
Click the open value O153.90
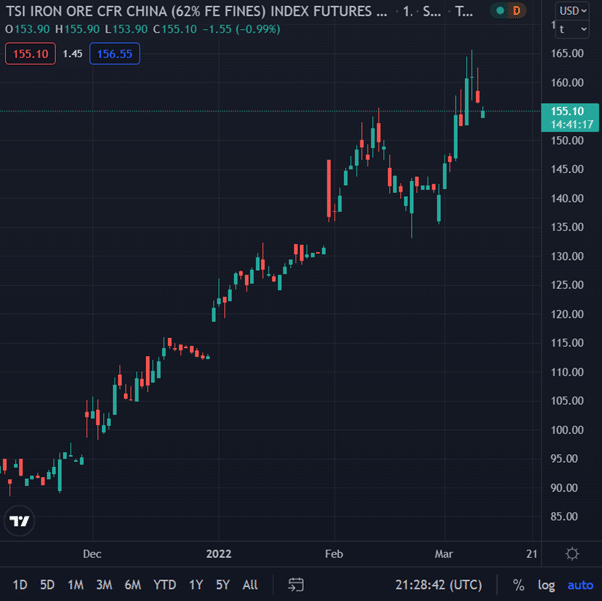(27, 29)
